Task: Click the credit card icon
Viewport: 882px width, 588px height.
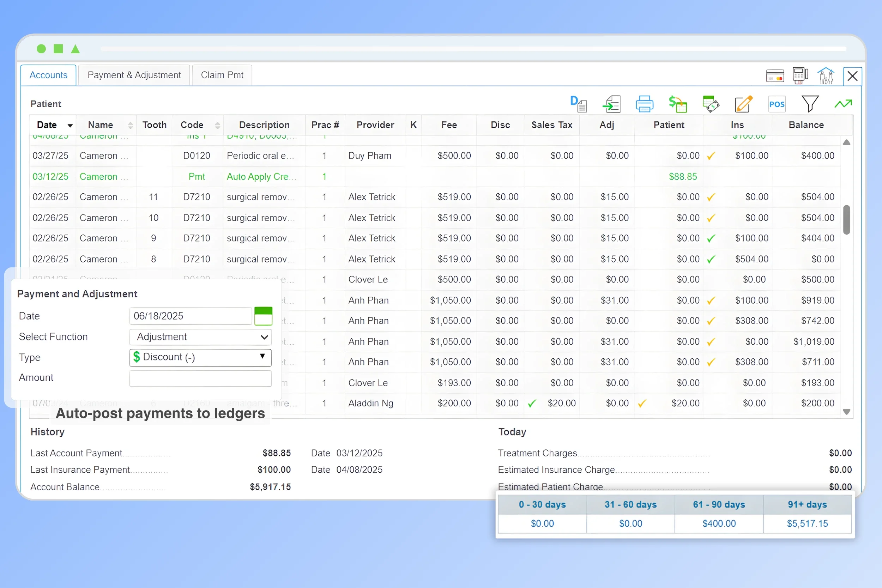Action: [775, 76]
